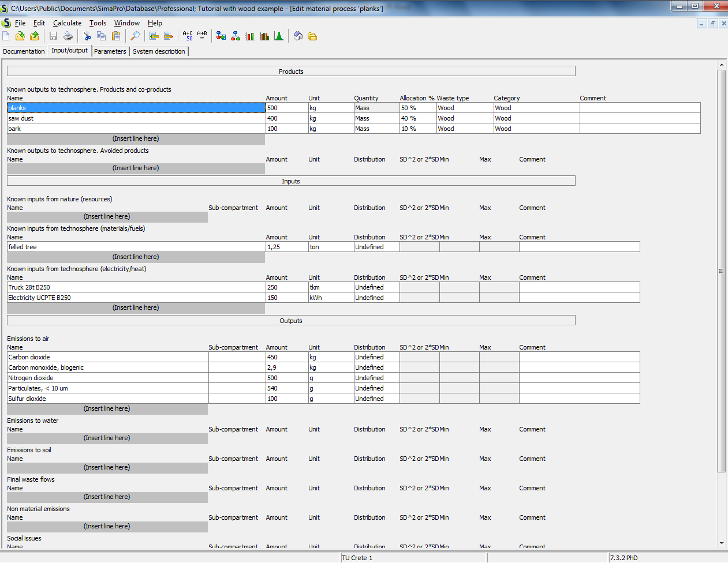
Task: Click the planks Waste type cell Wood
Action: 465,108
